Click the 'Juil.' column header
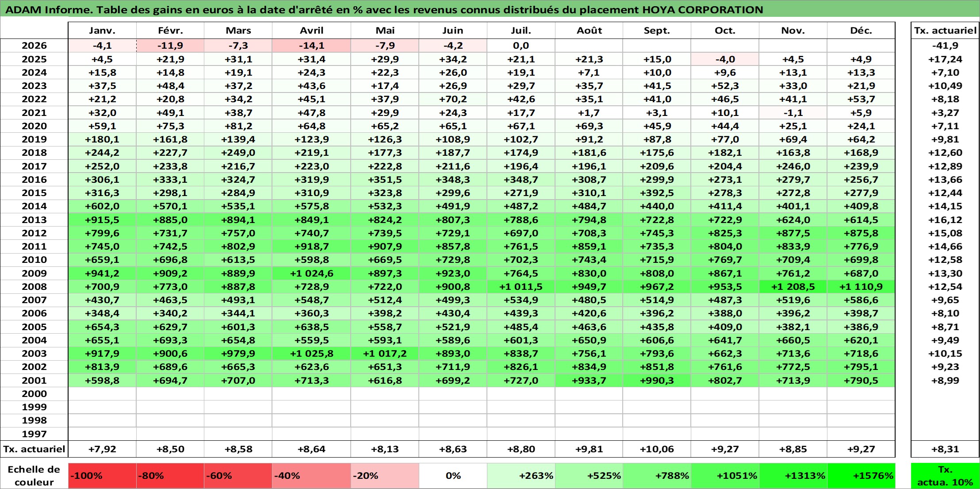This screenshot has width=980, height=489. coord(521,31)
